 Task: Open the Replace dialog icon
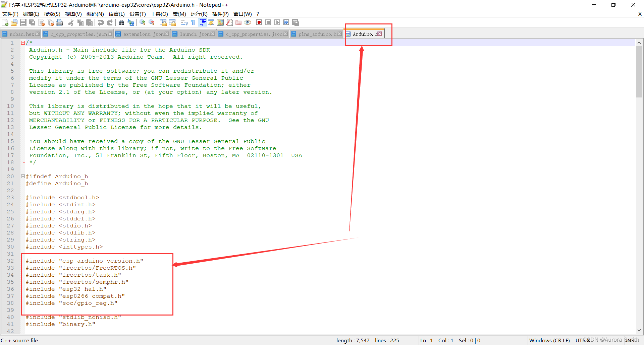click(x=131, y=22)
